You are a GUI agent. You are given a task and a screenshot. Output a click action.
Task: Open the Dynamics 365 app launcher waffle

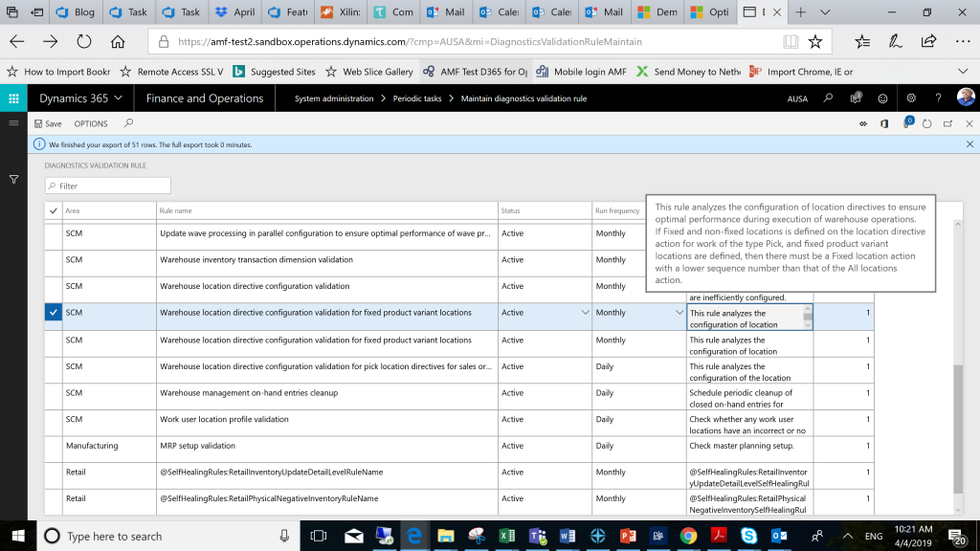[13, 99]
